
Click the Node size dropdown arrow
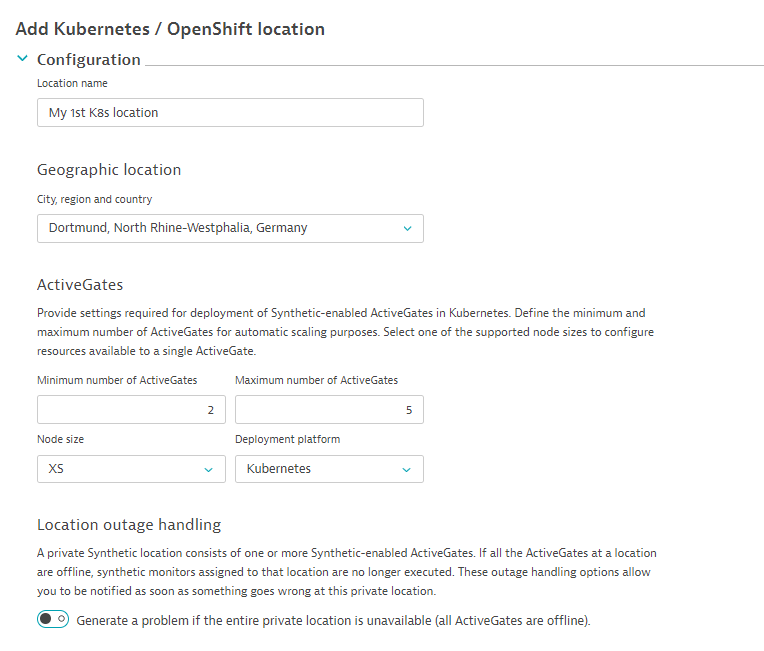click(209, 470)
